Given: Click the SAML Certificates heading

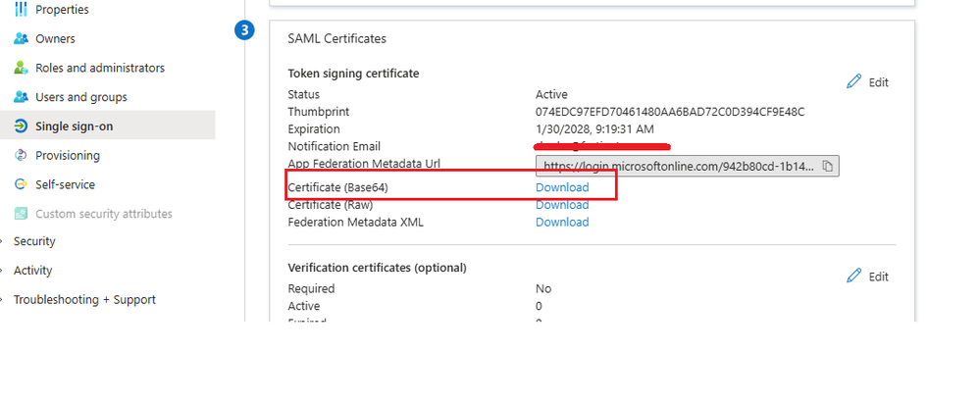Looking at the screenshot, I should point(336,39).
